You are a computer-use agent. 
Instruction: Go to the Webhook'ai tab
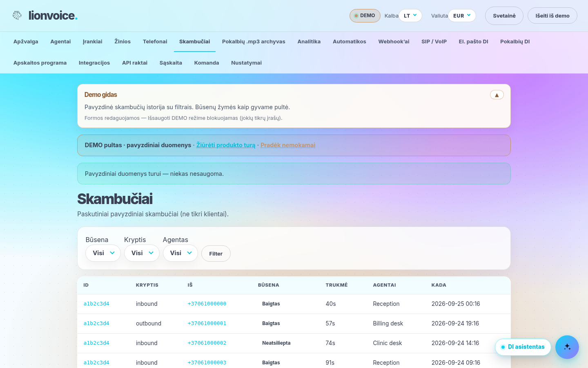(x=394, y=42)
